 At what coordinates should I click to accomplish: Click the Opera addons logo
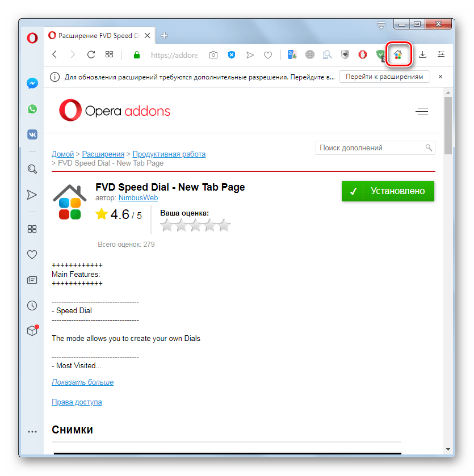[115, 110]
